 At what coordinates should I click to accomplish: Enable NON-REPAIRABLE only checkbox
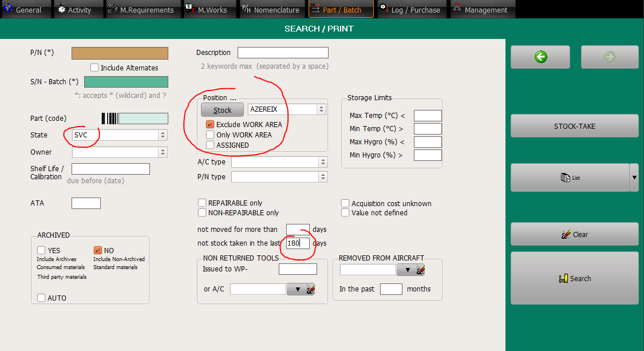click(x=202, y=212)
